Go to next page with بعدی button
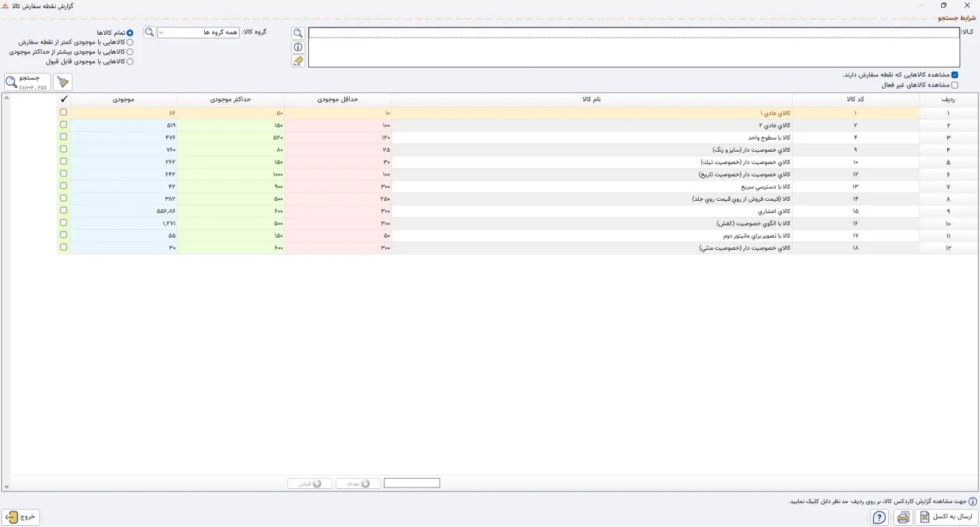Image resolution: width=980 pixels, height=527 pixels. point(358,483)
